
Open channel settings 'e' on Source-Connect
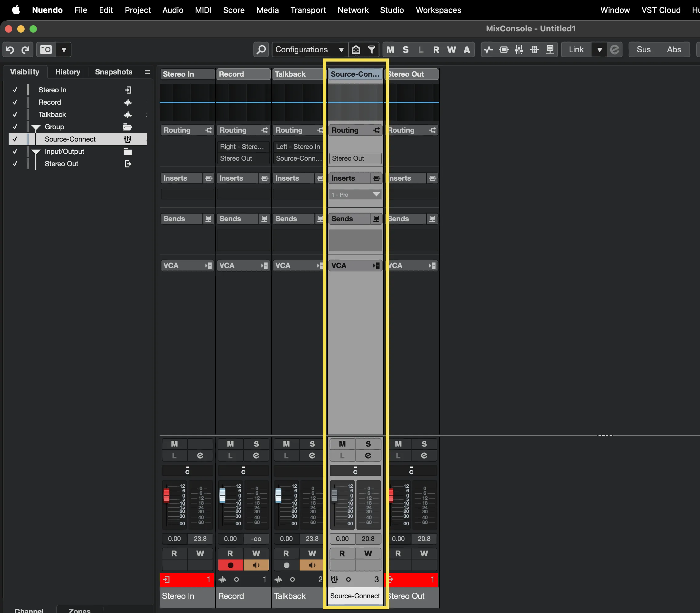tap(368, 456)
